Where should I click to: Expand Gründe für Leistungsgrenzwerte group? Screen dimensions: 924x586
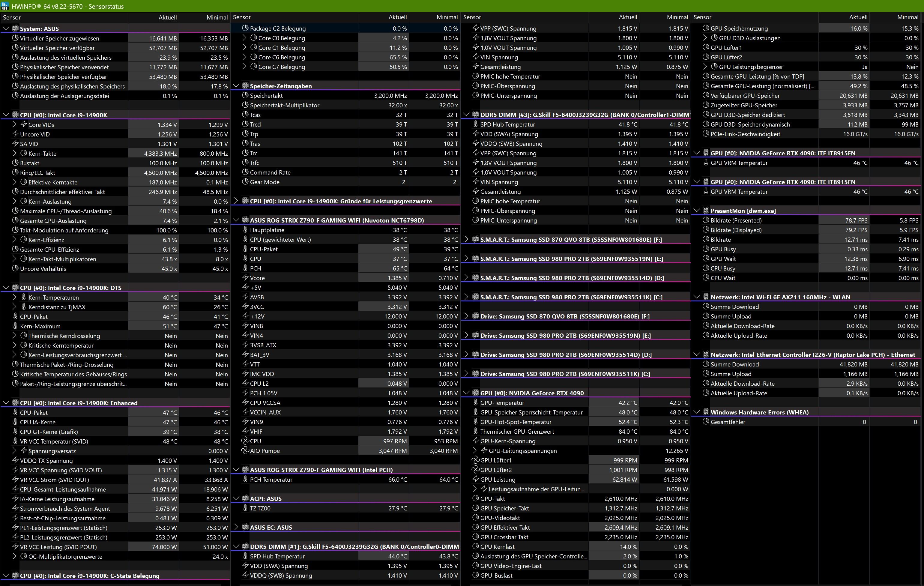(236, 201)
